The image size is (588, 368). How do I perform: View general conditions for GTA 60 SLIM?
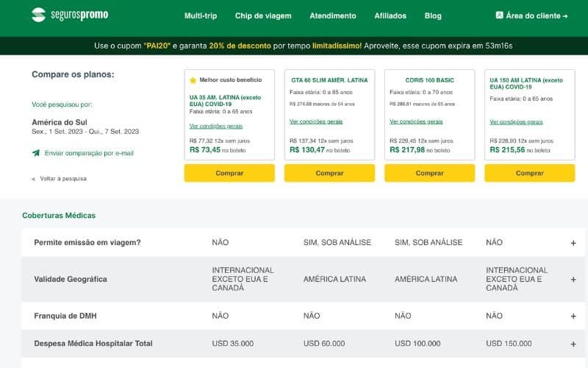tap(316, 121)
